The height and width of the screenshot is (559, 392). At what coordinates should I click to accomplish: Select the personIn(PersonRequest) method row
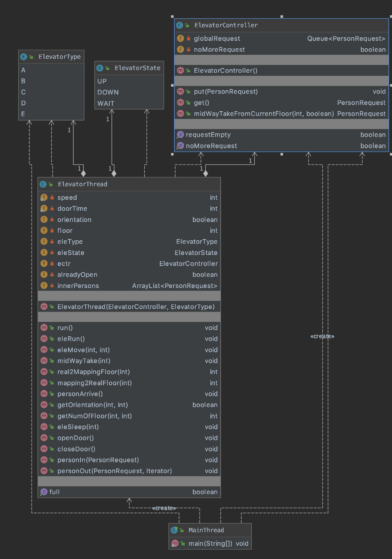[x=129, y=460]
